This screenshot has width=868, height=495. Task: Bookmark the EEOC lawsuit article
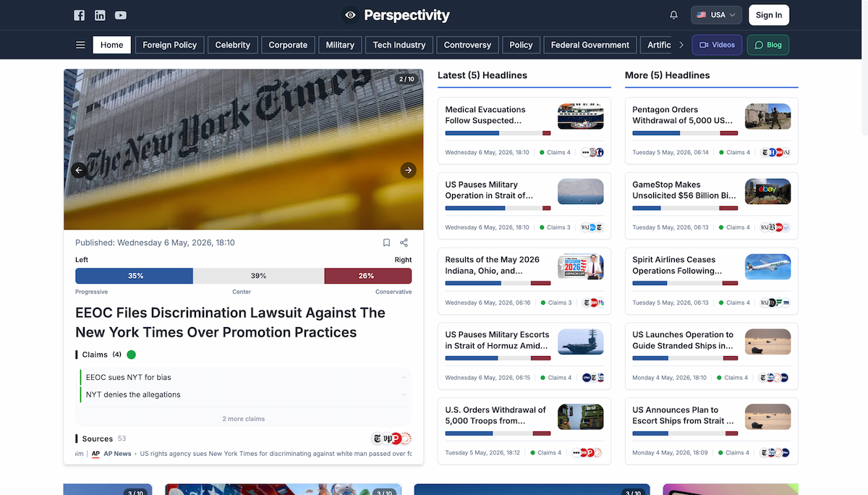point(386,243)
